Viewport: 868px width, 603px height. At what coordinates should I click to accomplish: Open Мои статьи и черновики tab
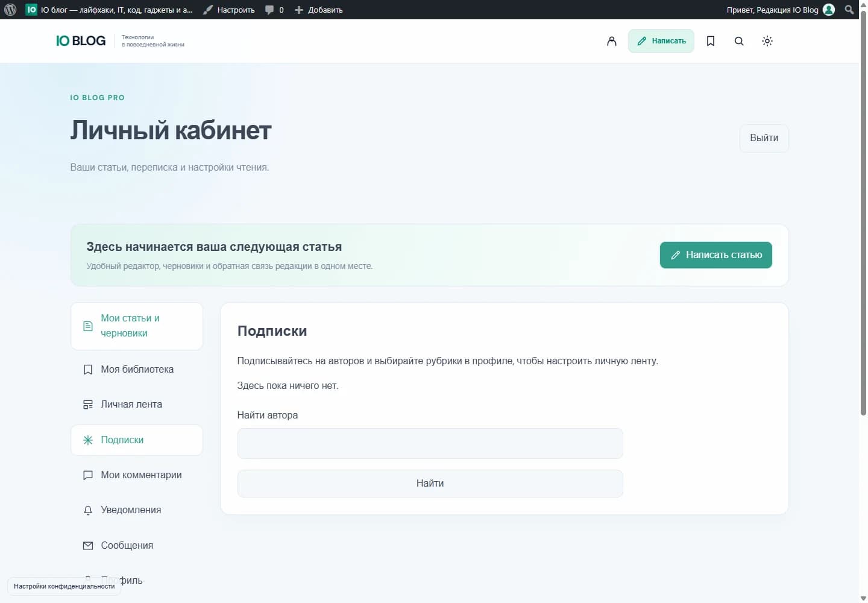coord(137,326)
